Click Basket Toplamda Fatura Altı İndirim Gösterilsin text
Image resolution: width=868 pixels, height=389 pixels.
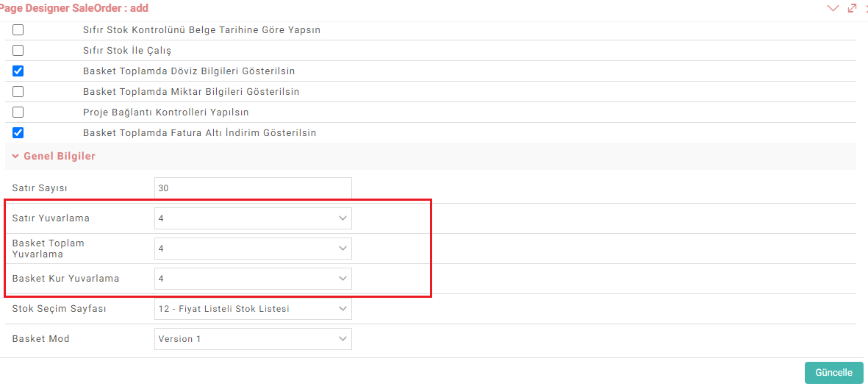coord(200,133)
